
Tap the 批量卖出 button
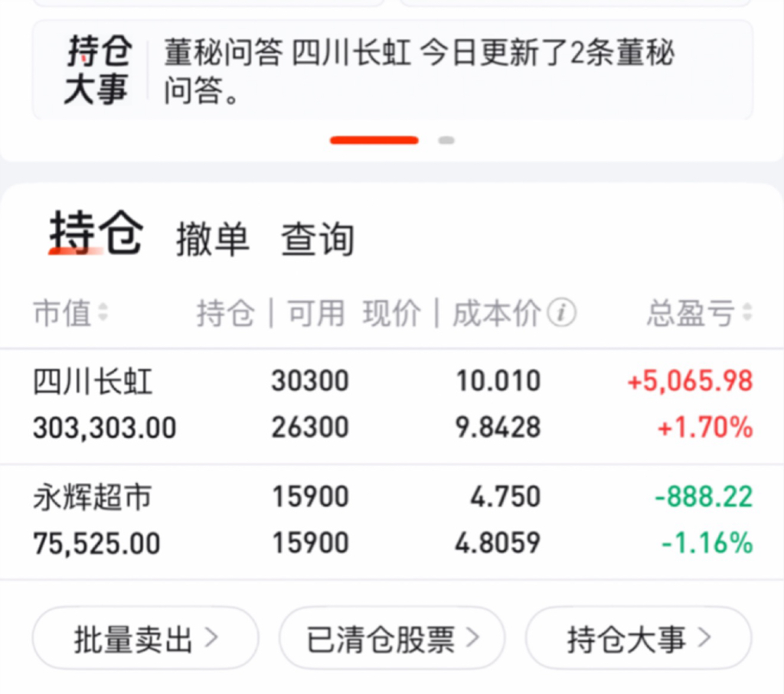(145, 638)
